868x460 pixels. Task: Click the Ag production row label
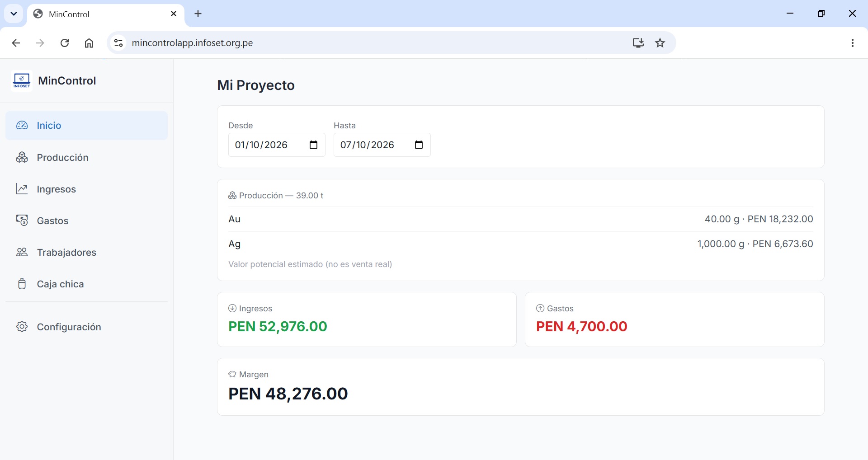point(234,244)
